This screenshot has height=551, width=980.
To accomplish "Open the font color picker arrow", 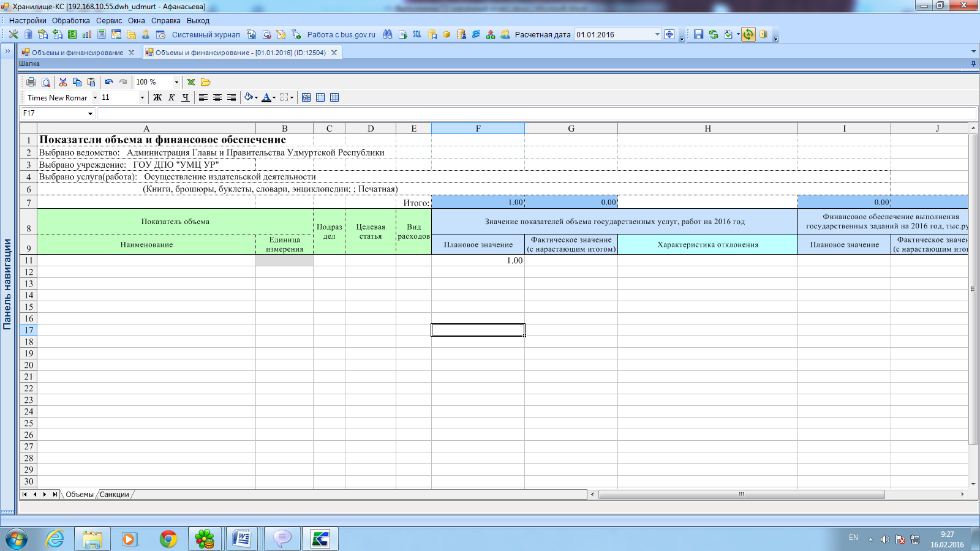I will (274, 98).
